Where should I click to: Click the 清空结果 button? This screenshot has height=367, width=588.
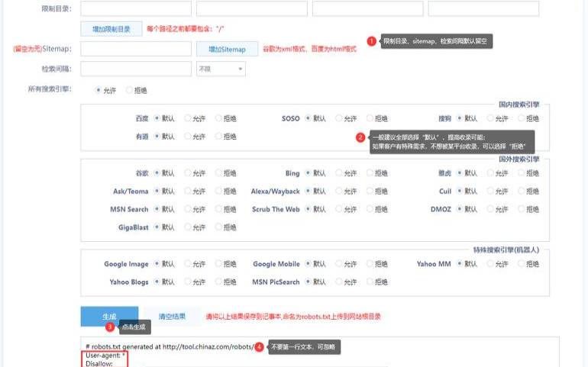point(172,316)
